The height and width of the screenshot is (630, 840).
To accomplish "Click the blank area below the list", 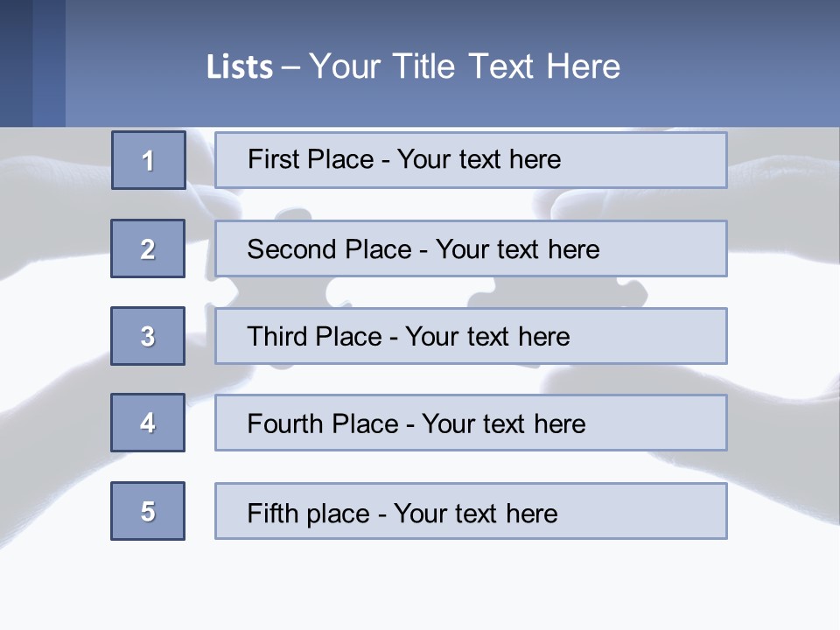I will [420, 586].
